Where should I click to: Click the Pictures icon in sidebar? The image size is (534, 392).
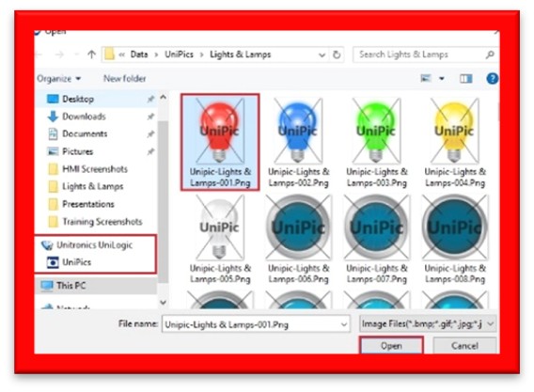coord(53,151)
